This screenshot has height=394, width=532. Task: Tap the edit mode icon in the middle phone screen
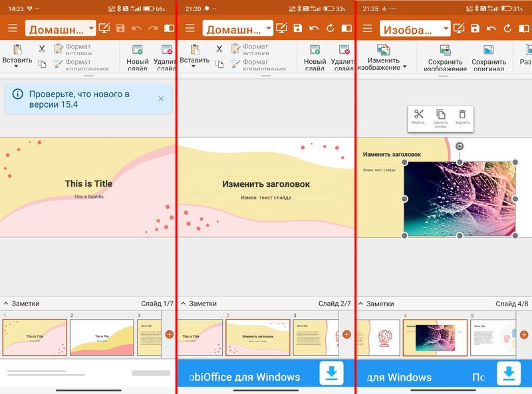281,28
